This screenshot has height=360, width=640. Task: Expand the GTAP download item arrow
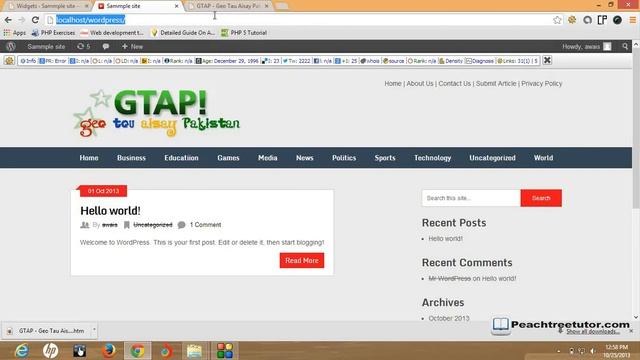coord(94,329)
